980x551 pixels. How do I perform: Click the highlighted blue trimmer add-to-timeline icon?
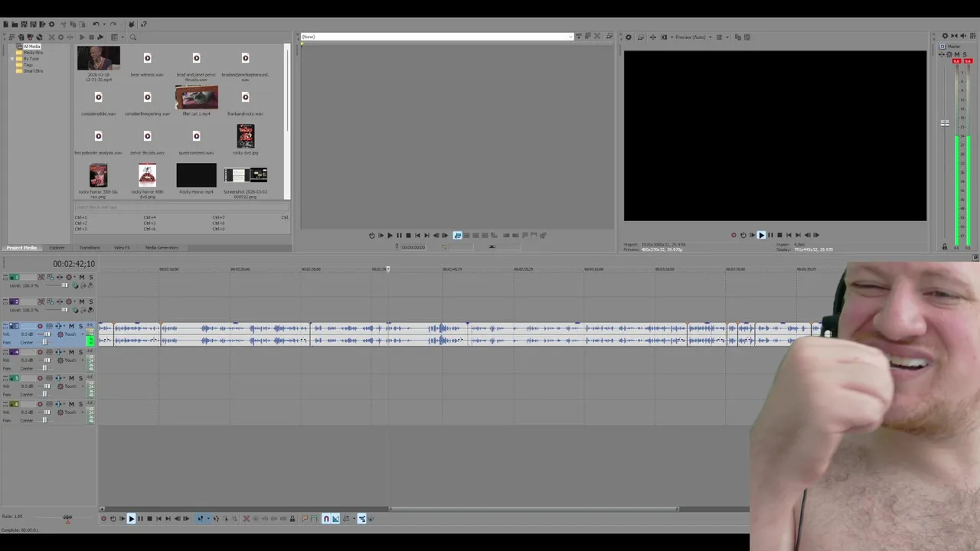tap(457, 236)
